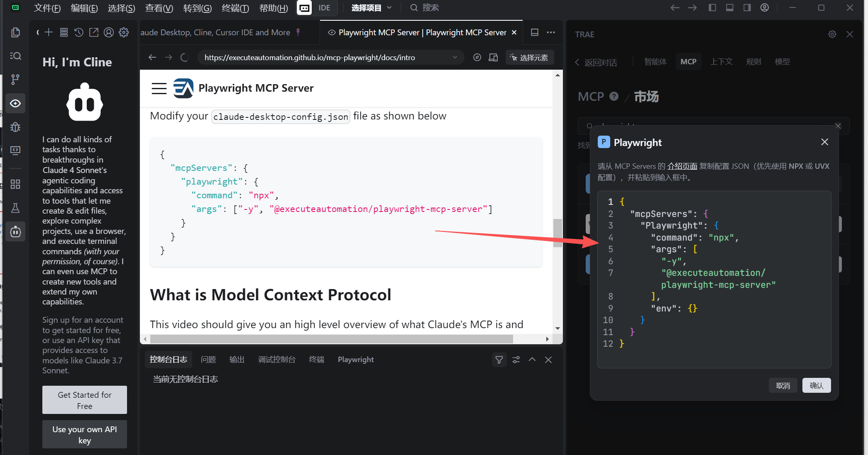Open Cline MCP servers icon
The height and width of the screenshot is (455, 868).
click(x=64, y=32)
